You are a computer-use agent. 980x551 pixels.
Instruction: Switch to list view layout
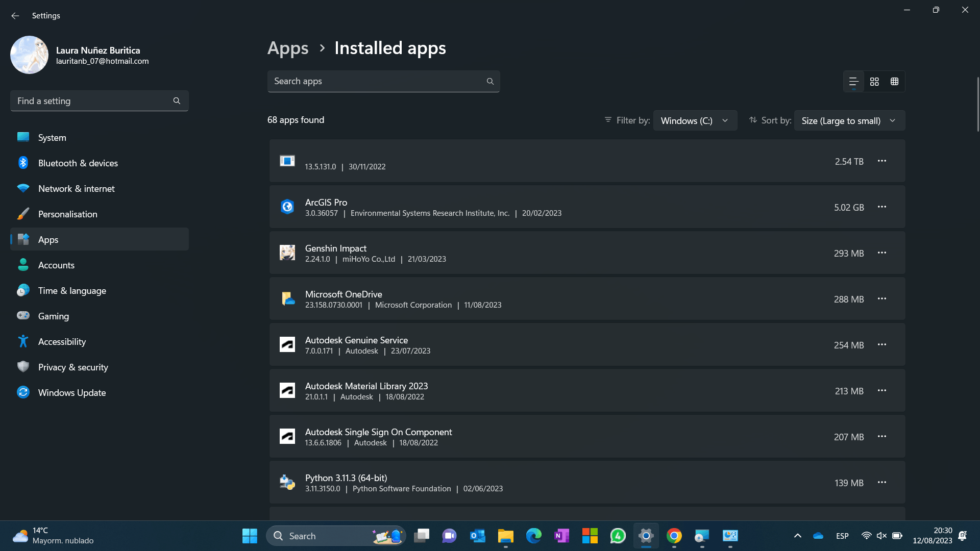(x=853, y=82)
